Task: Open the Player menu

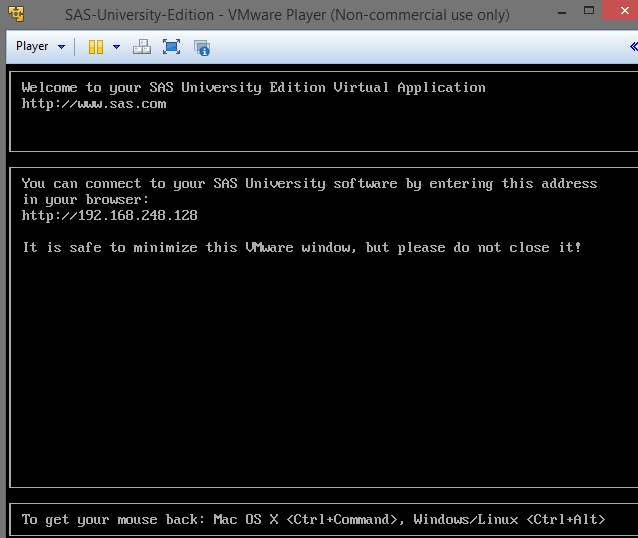Action: [40, 46]
